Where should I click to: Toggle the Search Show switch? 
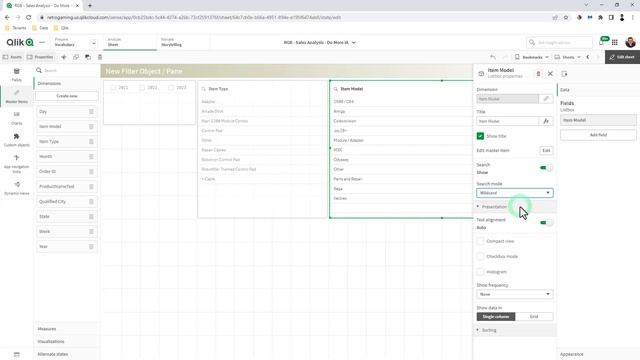tap(546, 168)
